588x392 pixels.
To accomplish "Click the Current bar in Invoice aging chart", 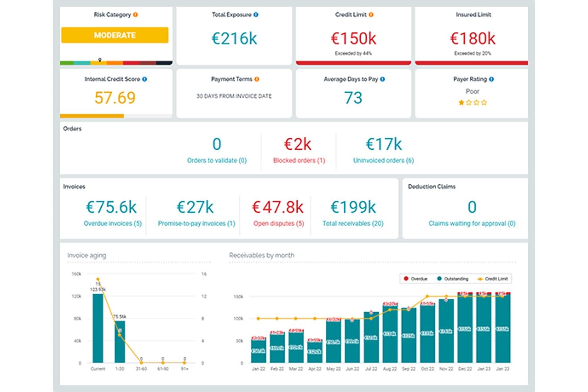I will pos(98,328).
